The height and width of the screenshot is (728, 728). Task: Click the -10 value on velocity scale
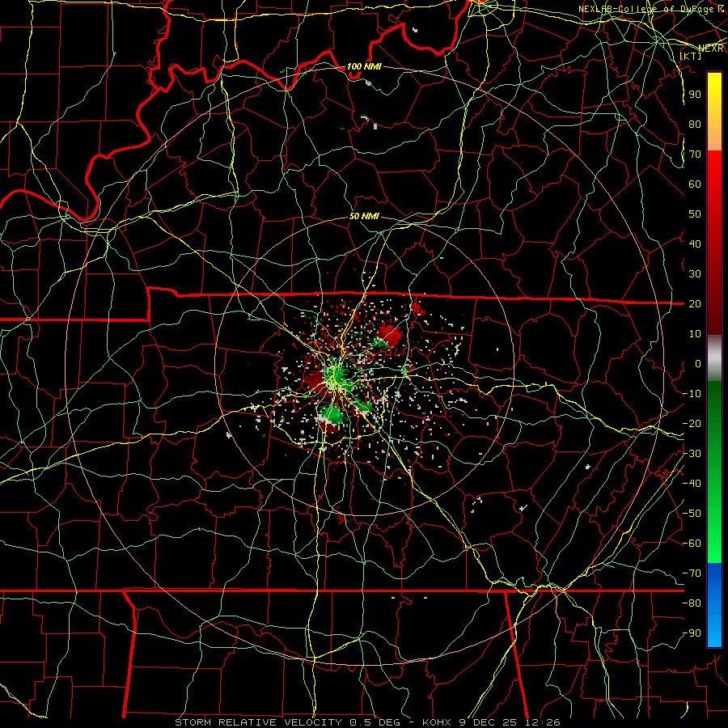(x=692, y=394)
